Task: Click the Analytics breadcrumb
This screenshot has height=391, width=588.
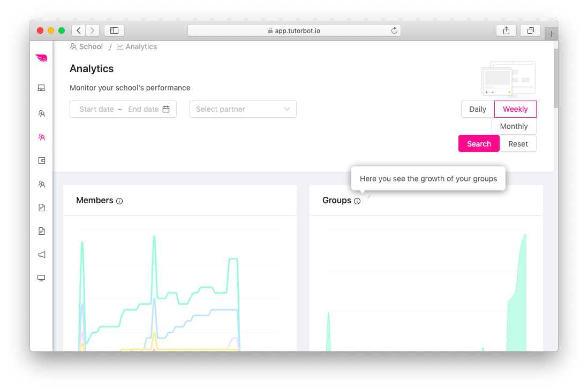Action: [137, 47]
